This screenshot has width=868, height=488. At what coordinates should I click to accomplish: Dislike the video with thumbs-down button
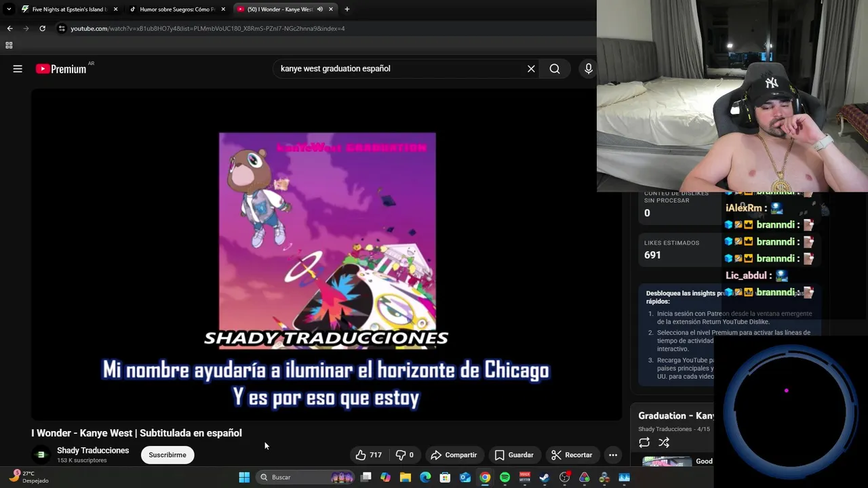click(x=405, y=455)
